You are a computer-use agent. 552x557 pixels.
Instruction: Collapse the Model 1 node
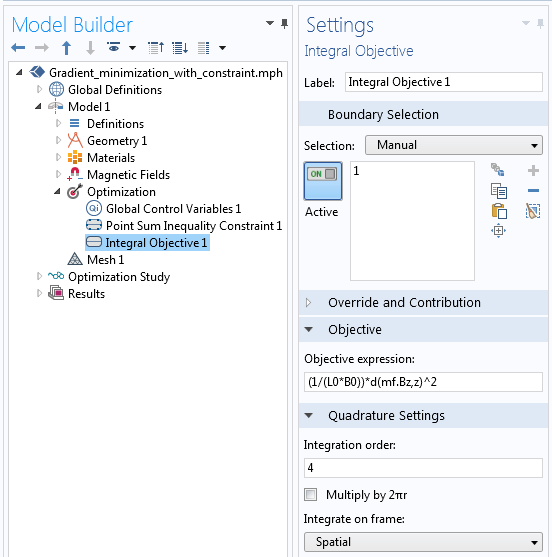pos(38,106)
